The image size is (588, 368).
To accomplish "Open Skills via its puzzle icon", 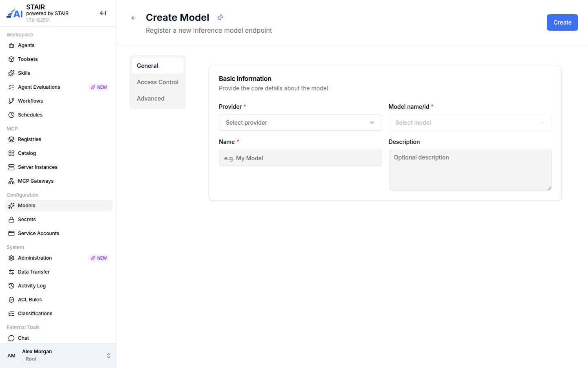I will [11, 73].
